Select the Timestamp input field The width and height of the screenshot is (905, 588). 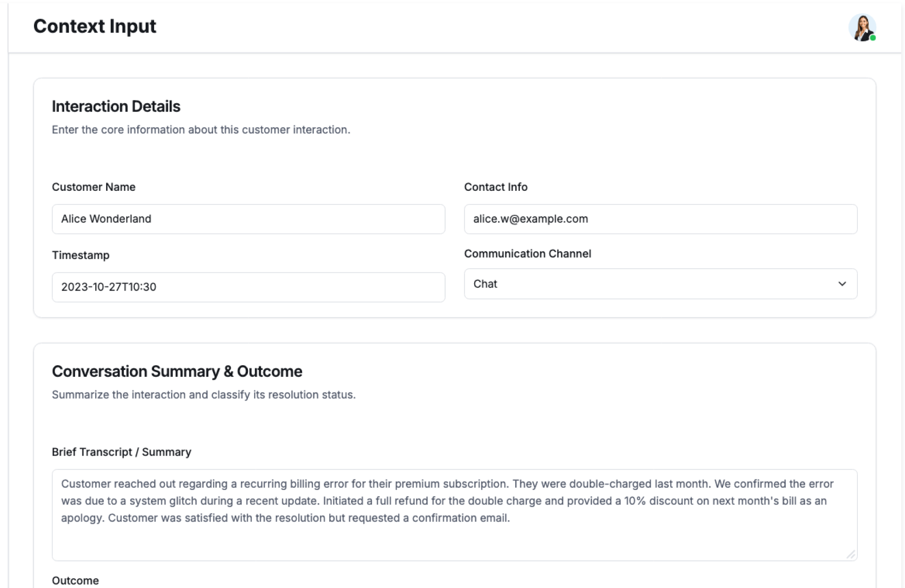pos(248,287)
